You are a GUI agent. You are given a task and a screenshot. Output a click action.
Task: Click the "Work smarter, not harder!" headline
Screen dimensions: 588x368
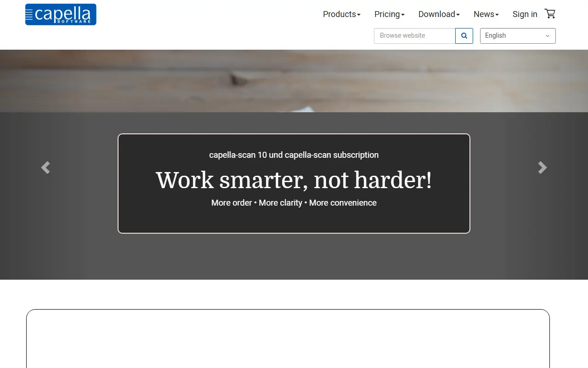[294, 180]
